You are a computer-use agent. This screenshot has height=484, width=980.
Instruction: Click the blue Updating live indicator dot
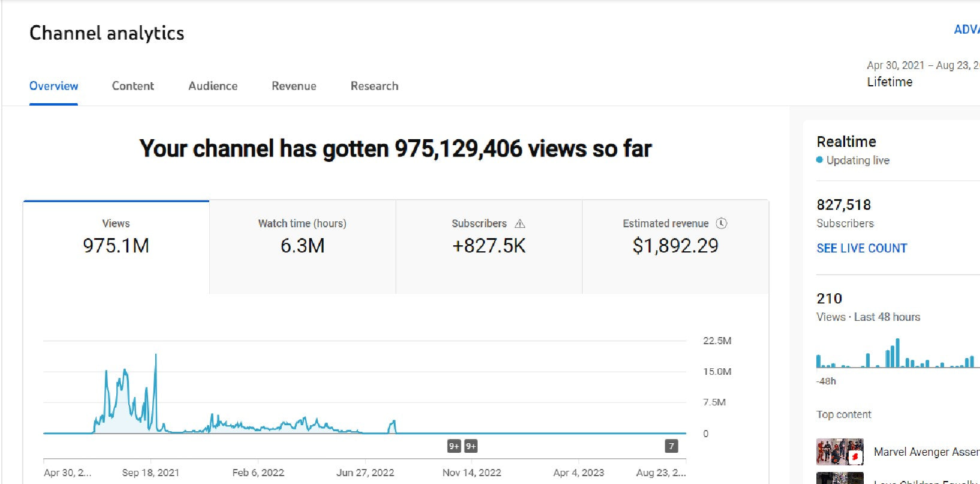click(819, 160)
